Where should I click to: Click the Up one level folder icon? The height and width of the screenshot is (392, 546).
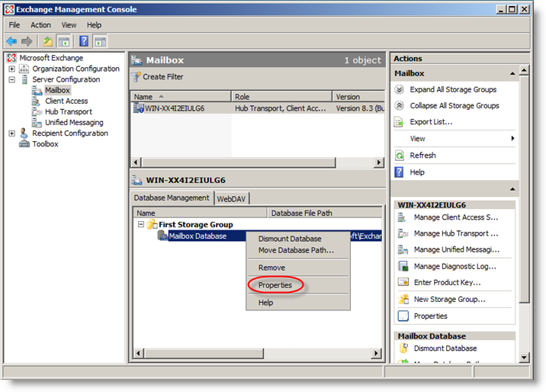tap(47, 41)
